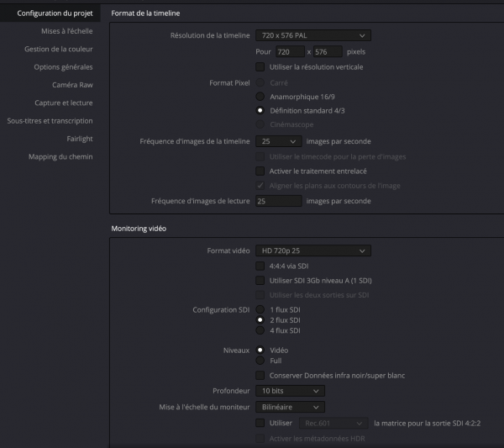Open the Profondeur 10 bits dropdown
504x448 pixels.
point(290,391)
